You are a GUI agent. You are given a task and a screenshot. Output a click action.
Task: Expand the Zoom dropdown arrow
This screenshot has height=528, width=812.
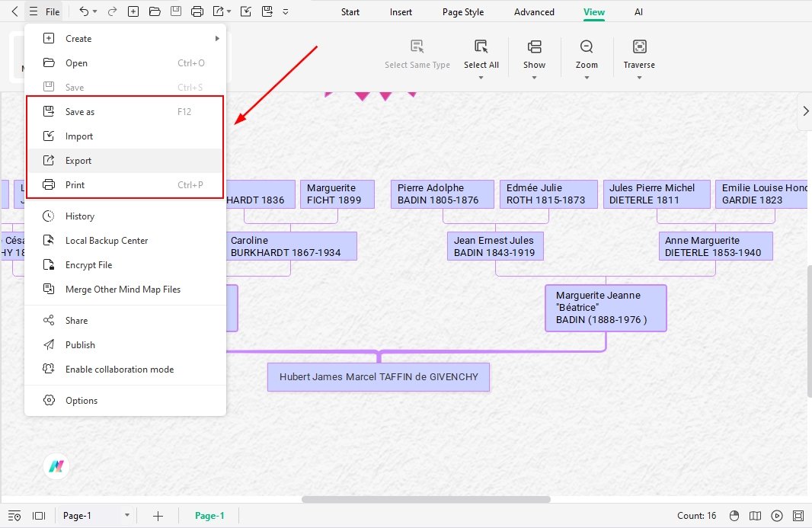(x=587, y=78)
